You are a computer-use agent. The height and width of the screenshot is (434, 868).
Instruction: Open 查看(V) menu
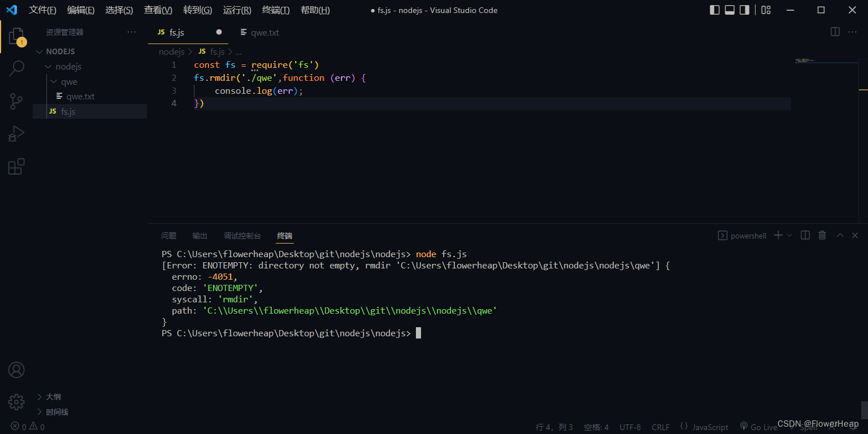pyautogui.click(x=158, y=10)
